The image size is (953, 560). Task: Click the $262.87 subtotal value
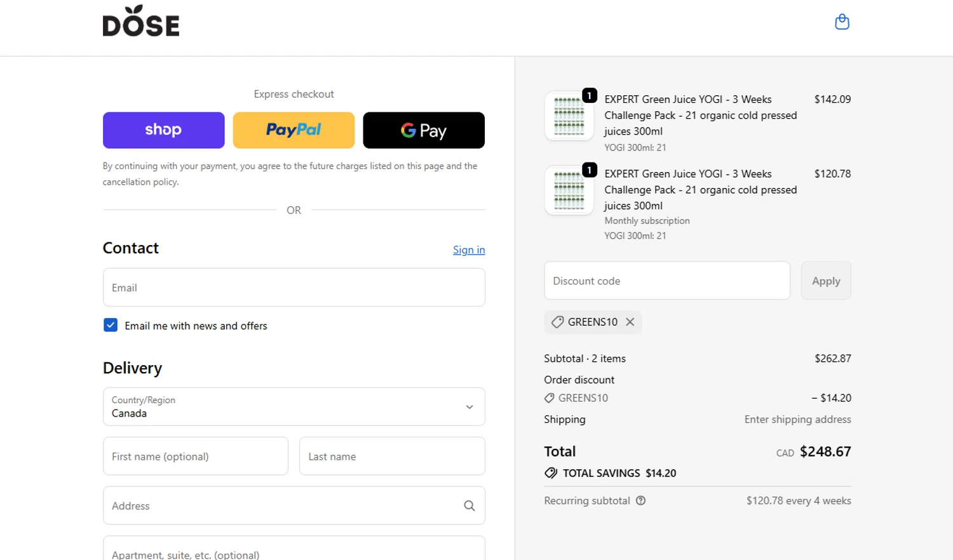(x=833, y=358)
